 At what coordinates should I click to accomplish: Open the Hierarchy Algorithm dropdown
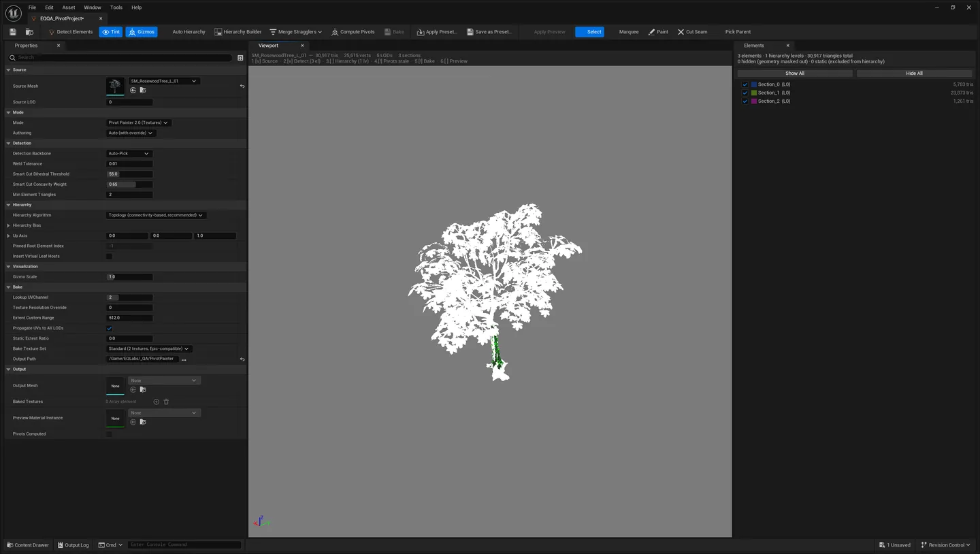coord(157,215)
